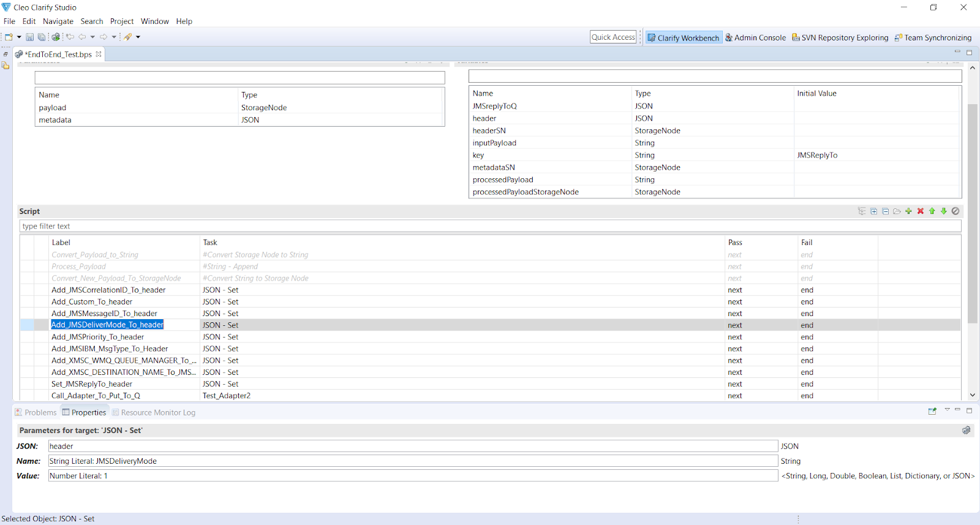Show the tree hierarchy view of Script
The width and height of the screenshot is (980, 525).
coord(862,211)
